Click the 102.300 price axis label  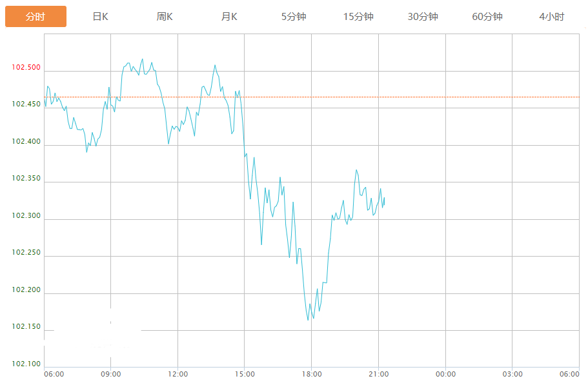coord(26,216)
